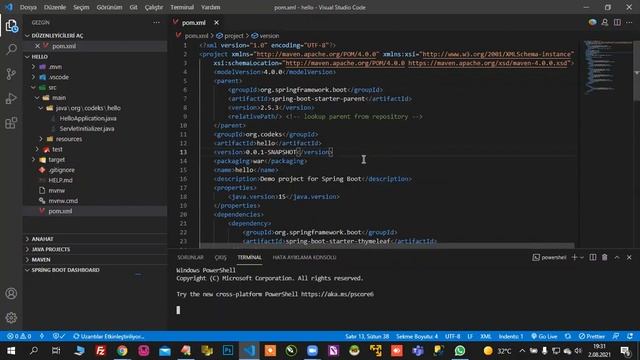Viewport: 640px width, 360px height.
Task: Open the Explorer view in activity bar
Action: [x=11, y=26]
